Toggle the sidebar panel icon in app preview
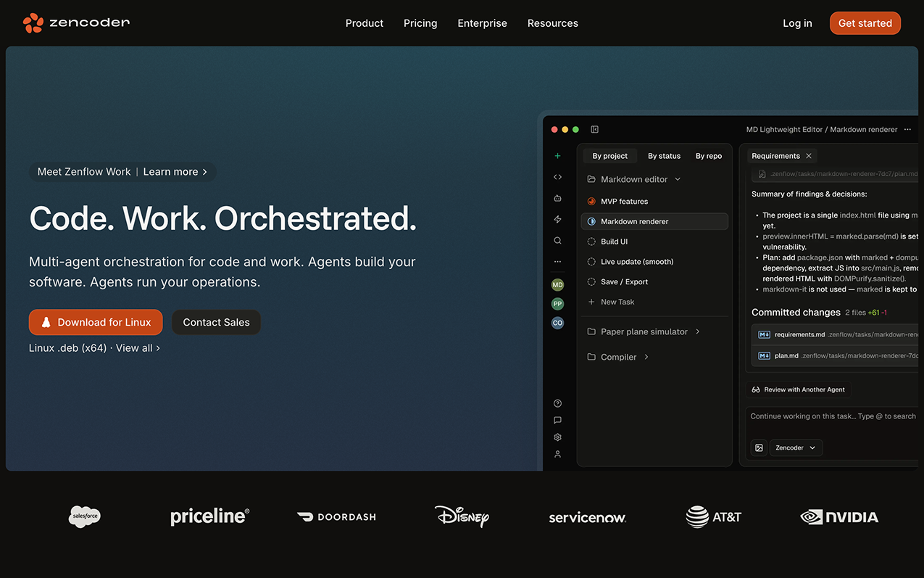This screenshot has height=578, width=924. (x=595, y=130)
